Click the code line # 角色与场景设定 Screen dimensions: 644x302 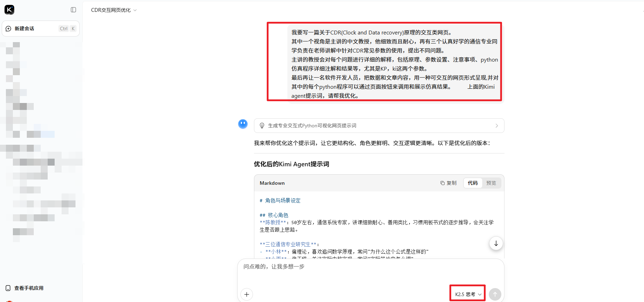coord(280,200)
